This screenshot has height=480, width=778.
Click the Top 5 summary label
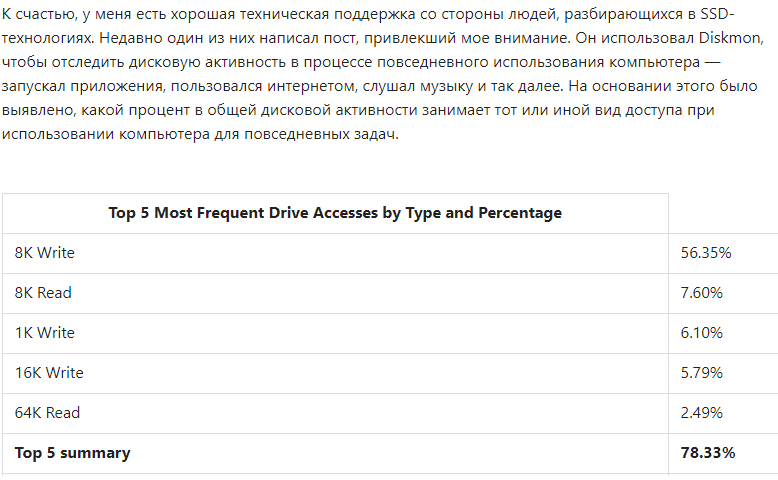72,453
